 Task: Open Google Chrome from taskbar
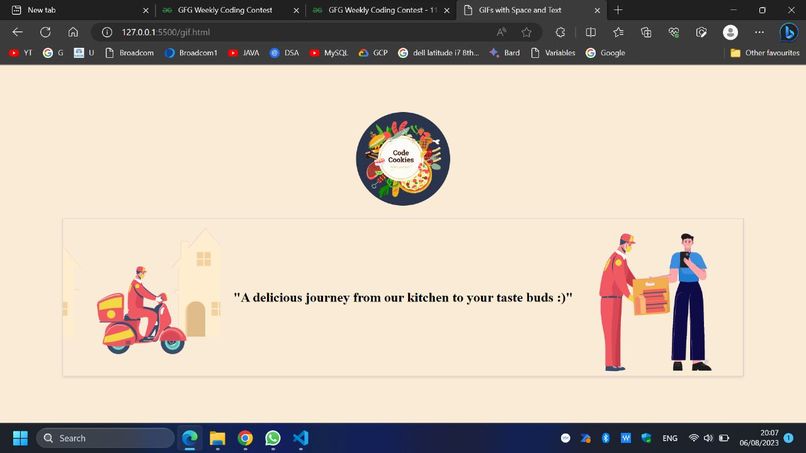[x=245, y=438]
